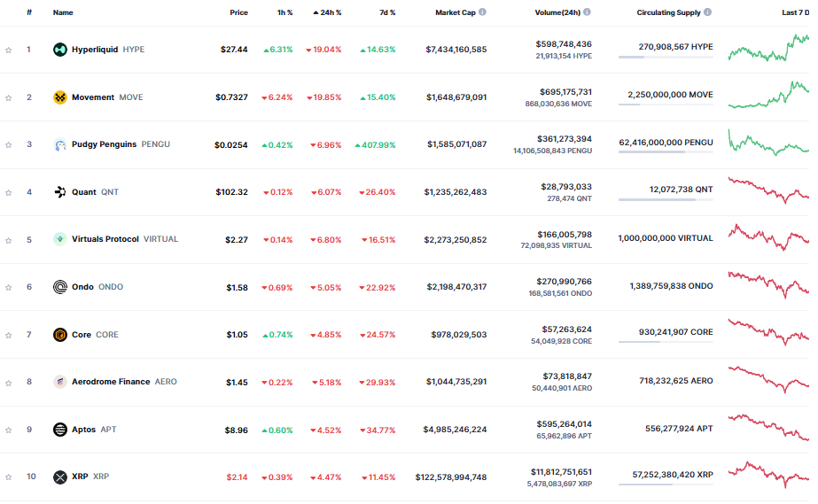Sort by the Name column header
This screenshot has width=818, height=504.
[63, 12]
